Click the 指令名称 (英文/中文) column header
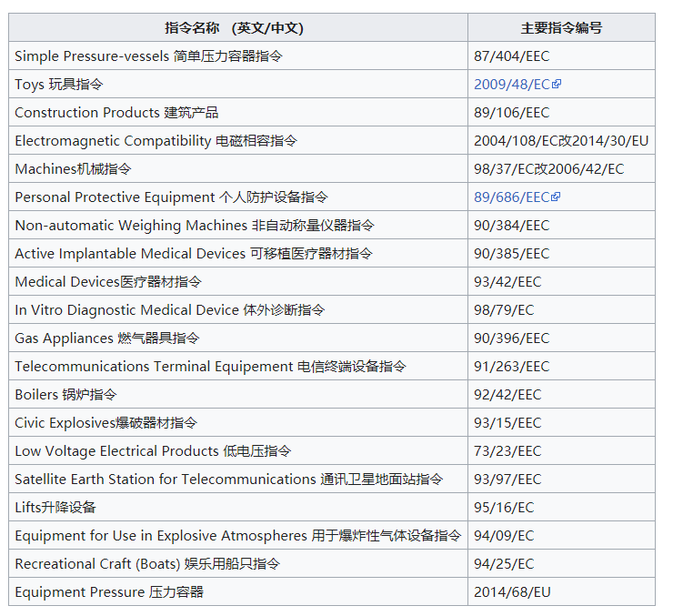The width and height of the screenshot is (683, 616). click(x=238, y=27)
